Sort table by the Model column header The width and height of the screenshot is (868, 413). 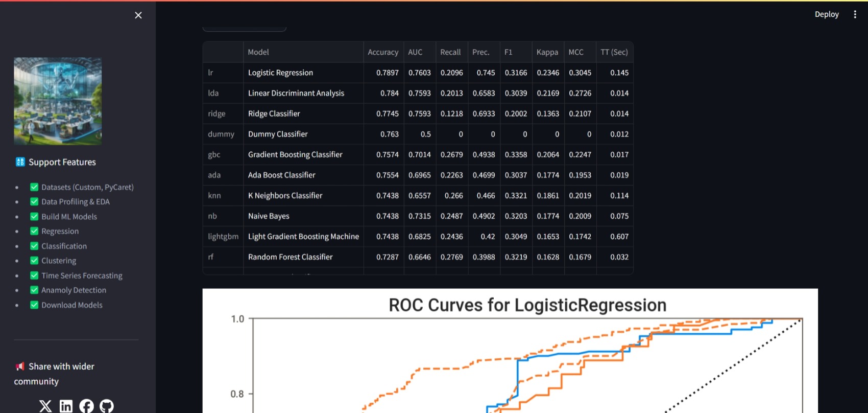point(258,52)
